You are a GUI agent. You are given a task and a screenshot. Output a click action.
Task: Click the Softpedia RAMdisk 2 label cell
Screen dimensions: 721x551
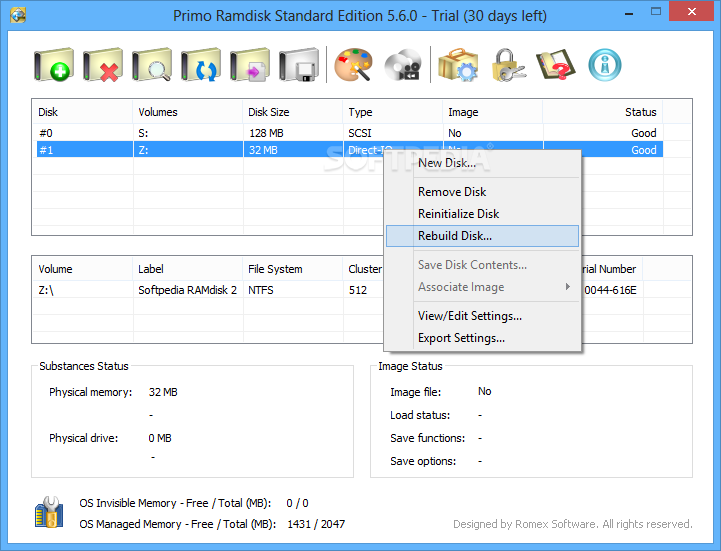(187, 290)
